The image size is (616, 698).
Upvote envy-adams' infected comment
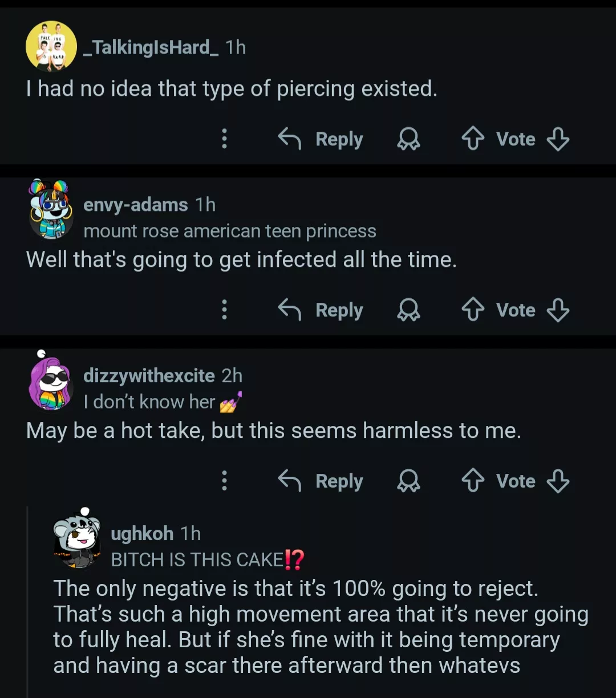472,310
